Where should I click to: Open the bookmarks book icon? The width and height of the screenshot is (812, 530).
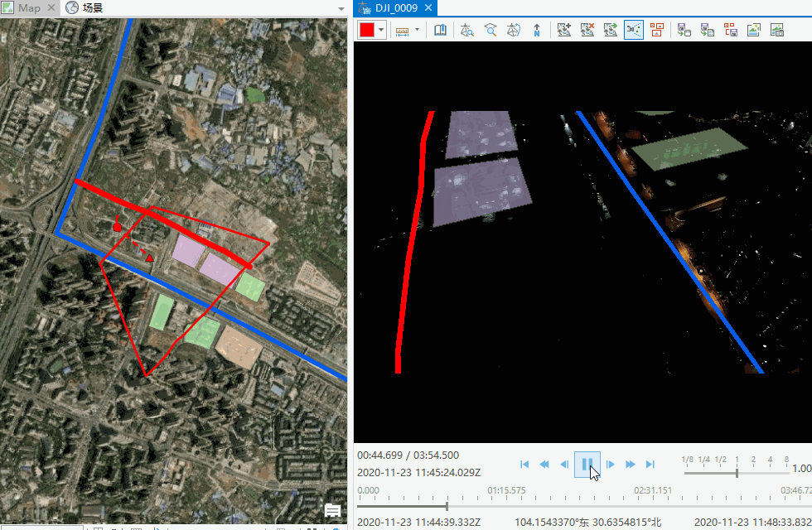440,30
